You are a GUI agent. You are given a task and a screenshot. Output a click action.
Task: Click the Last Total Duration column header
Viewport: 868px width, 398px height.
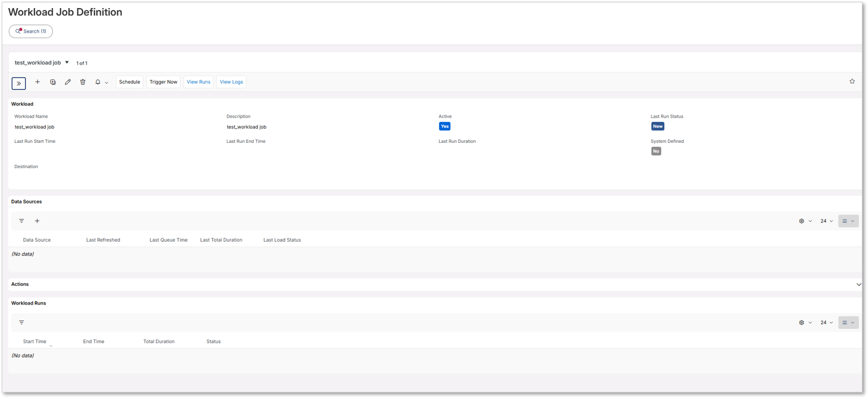pos(221,240)
